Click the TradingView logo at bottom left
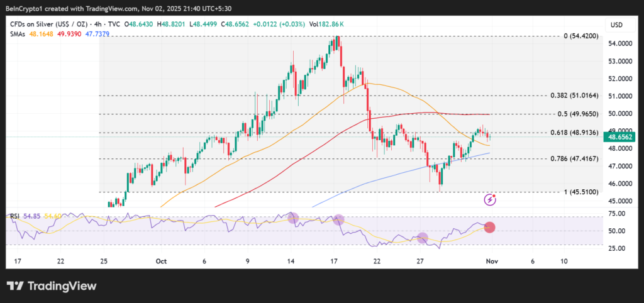The image size is (644, 303). (x=52, y=286)
